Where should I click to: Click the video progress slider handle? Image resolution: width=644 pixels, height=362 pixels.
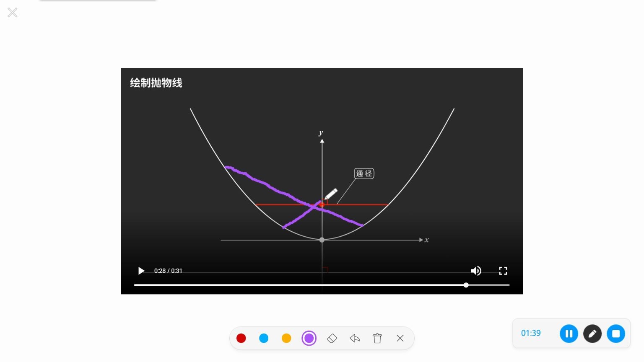[466, 285]
